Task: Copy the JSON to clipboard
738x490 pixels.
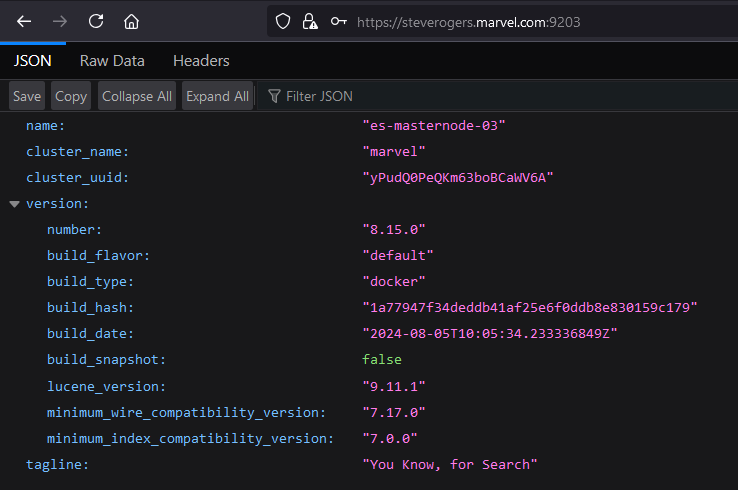Action: click(x=71, y=96)
